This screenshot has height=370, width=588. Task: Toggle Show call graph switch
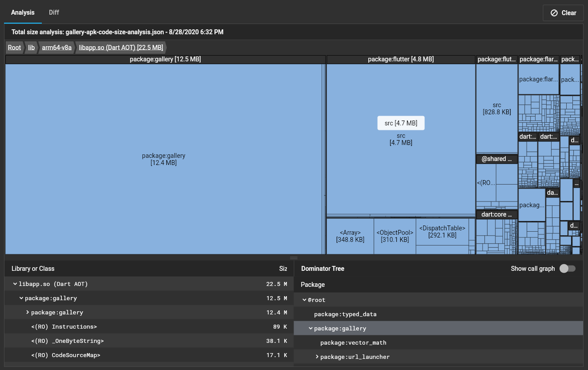coord(568,269)
